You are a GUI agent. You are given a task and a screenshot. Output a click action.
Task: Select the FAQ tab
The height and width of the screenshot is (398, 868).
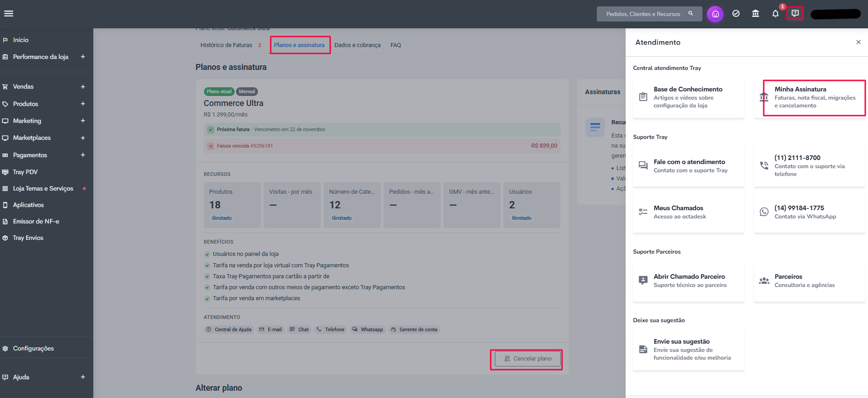pyautogui.click(x=396, y=45)
